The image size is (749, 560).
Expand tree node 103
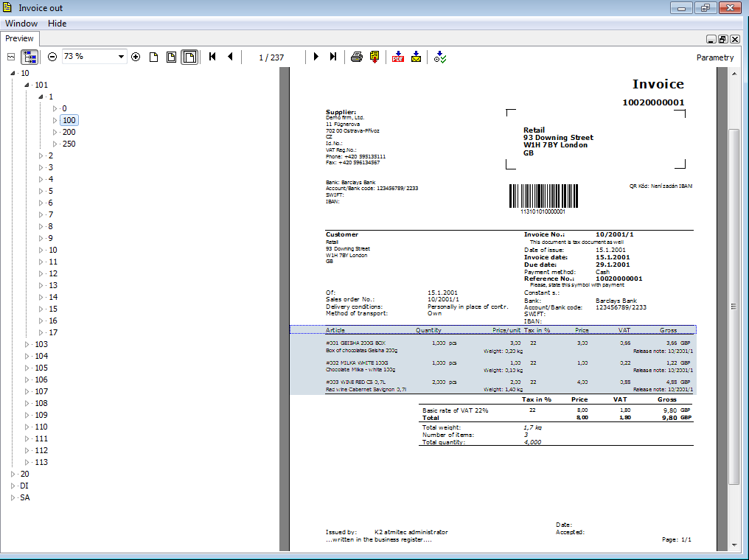coord(28,344)
